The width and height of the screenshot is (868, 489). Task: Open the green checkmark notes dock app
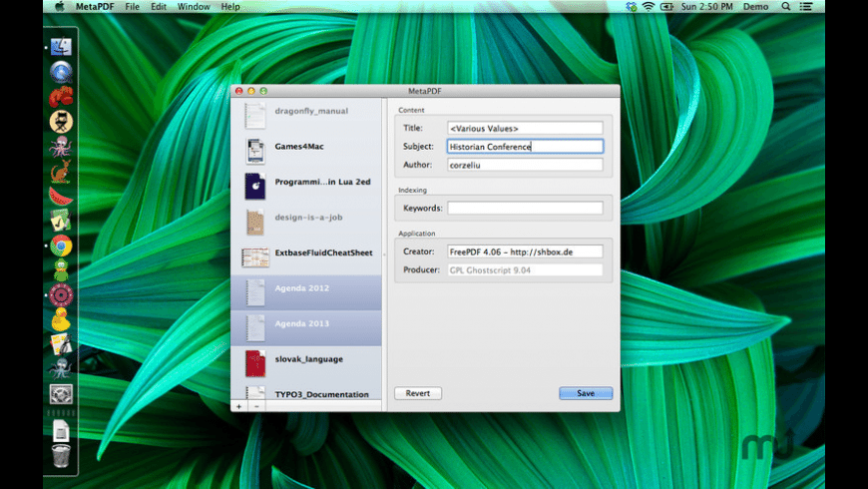(61, 221)
